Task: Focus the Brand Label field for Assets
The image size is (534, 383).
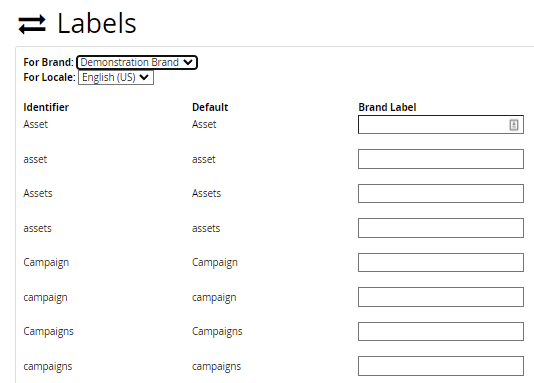Action: tap(441, 193)
